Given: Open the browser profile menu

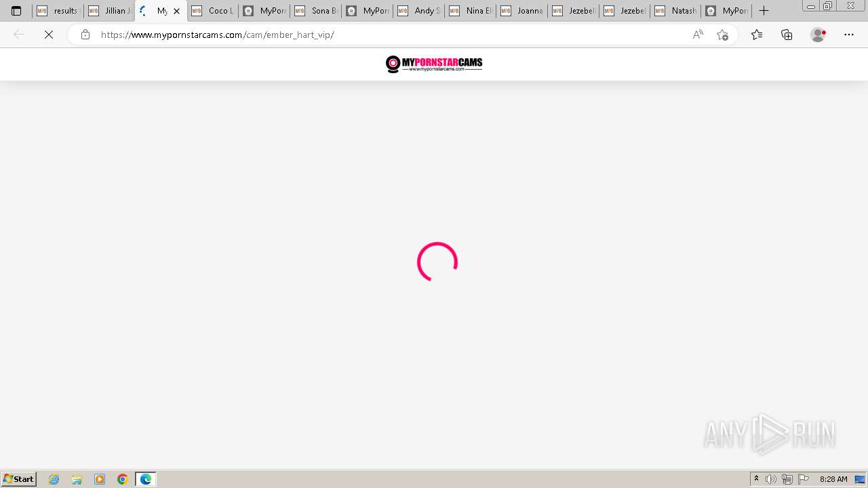Looking at the screenshot, I should [818, 35].
